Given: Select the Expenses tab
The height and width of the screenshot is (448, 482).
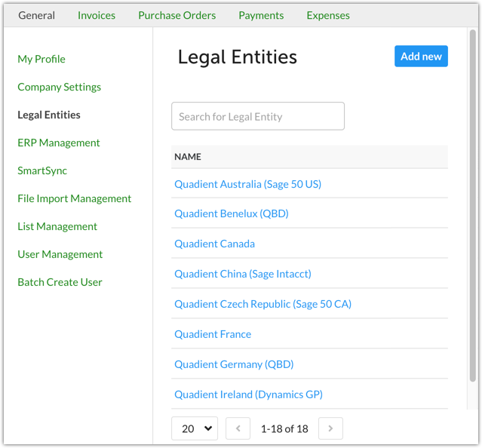Looking at the screenshot, I should pos(328,15).
